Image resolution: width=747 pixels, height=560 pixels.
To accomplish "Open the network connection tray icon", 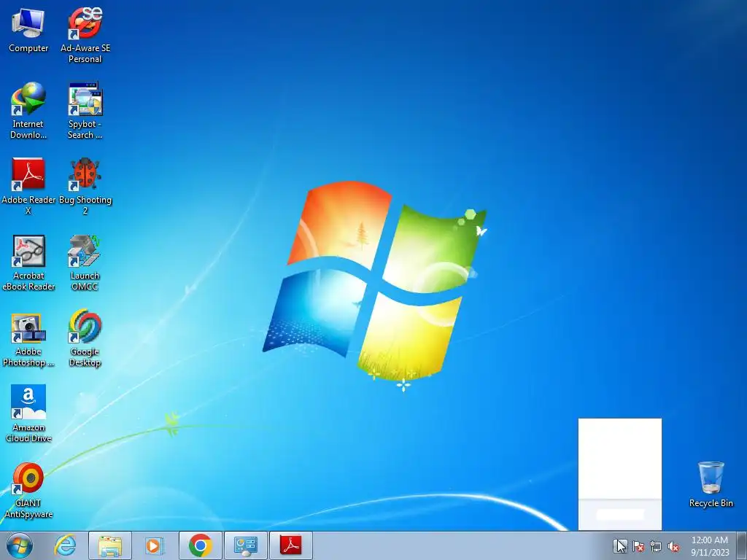I will (x=656, y=546).
